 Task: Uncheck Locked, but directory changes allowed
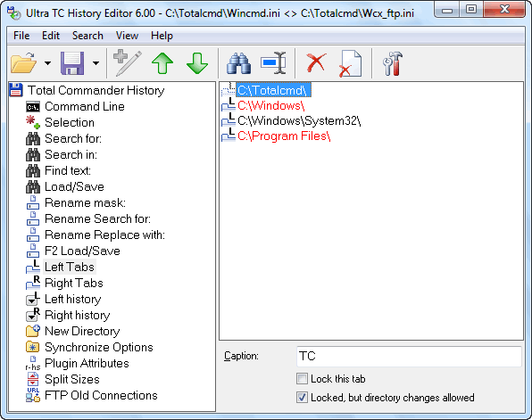(x=302, y=398)
